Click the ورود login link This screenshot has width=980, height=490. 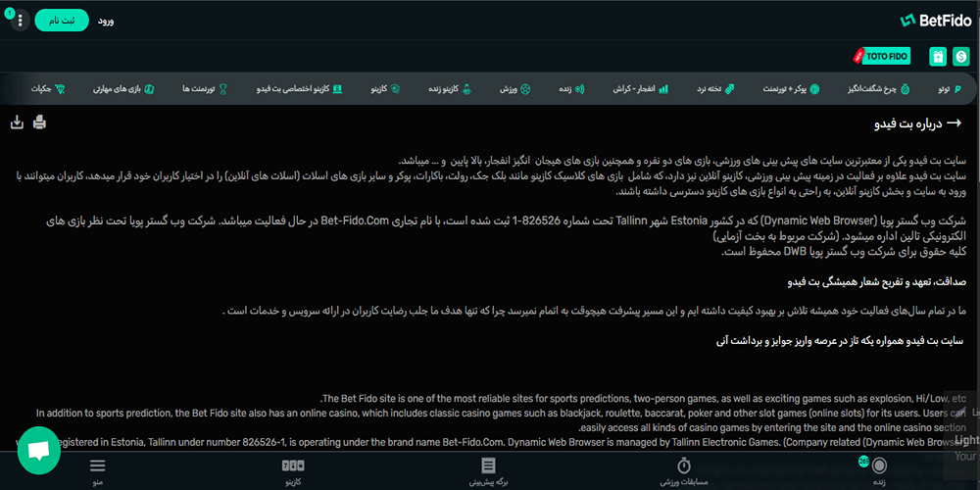106,21
